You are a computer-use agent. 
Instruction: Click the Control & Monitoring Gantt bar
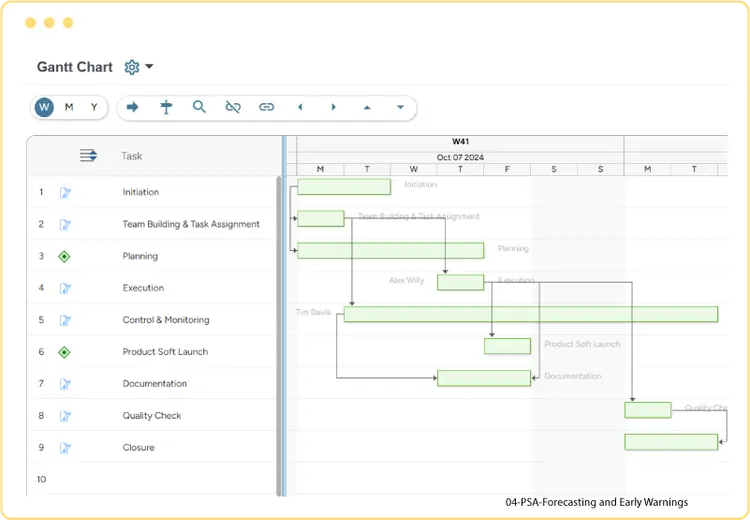tap(531, 314)
